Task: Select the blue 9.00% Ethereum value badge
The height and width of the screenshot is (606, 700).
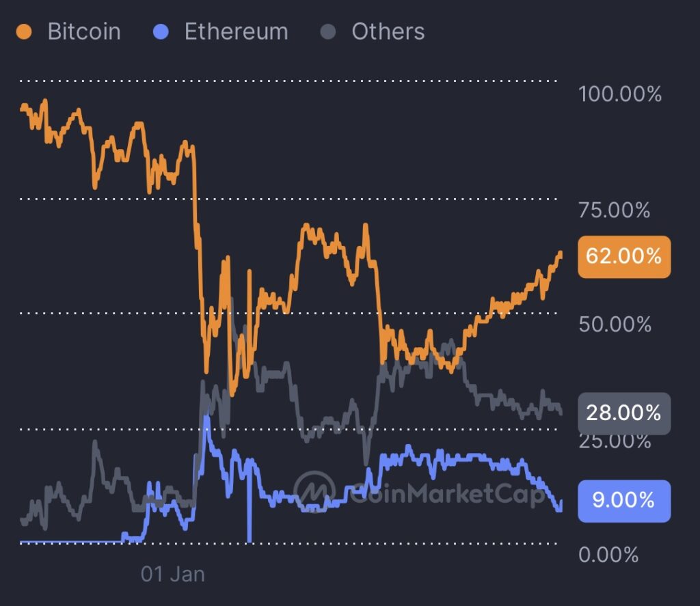Action: [x=624, y=500]
